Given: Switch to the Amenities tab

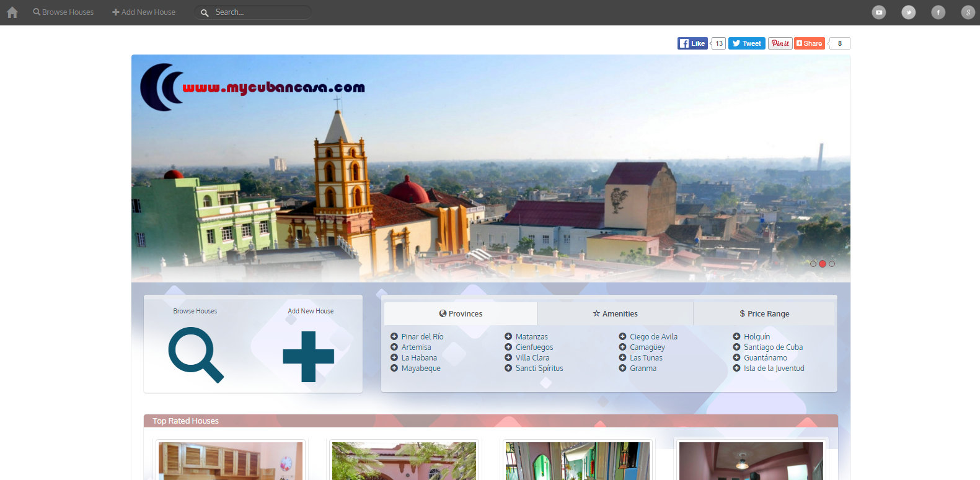Looking at the screenshot, I should tap(616, 314).
